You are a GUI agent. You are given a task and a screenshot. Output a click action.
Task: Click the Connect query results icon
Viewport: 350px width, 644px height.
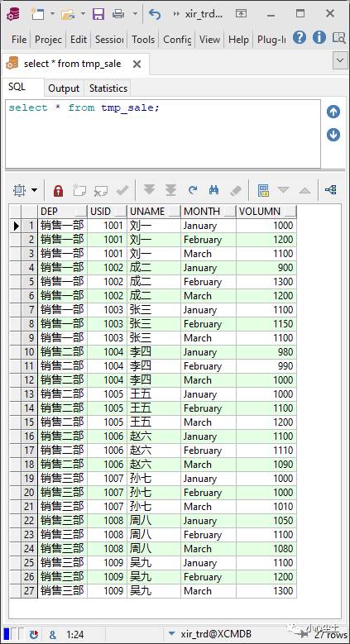(331, 190)
